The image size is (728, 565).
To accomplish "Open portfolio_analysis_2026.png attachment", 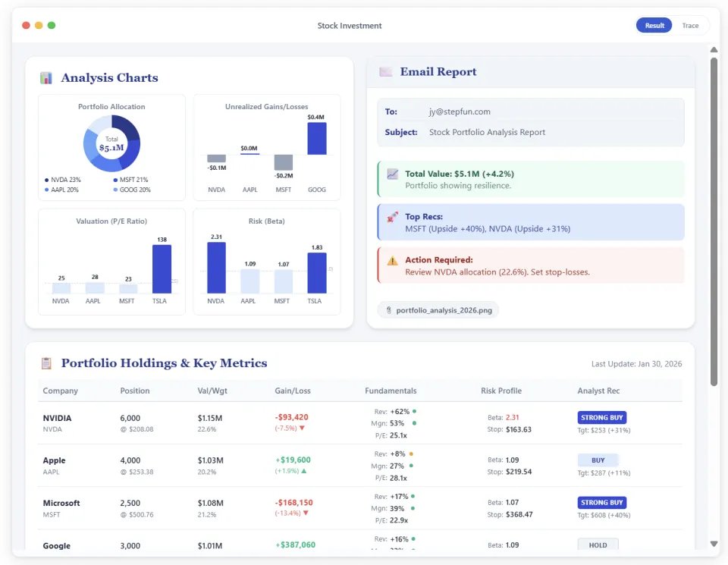I will pos(438,310).
